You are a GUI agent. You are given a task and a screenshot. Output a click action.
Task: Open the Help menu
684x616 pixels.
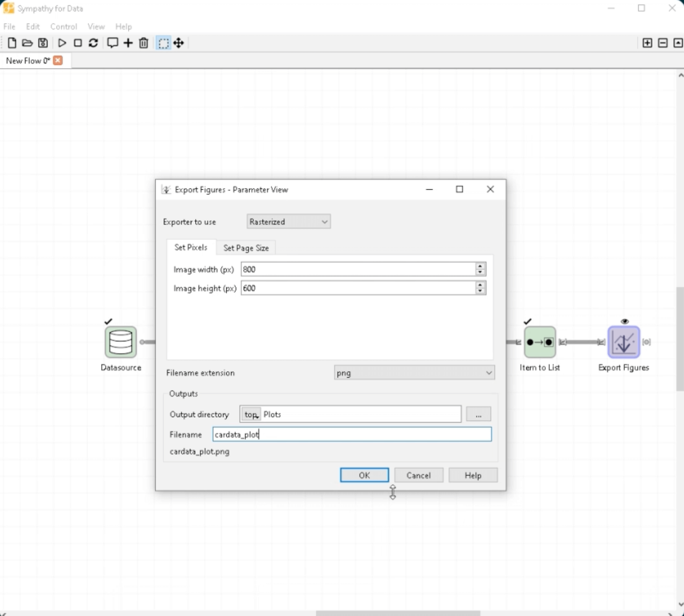pyautogui.click(x=124, y=26)
